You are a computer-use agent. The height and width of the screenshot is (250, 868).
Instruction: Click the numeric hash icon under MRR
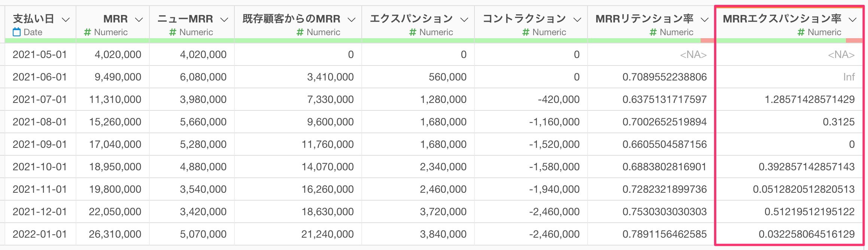88,33
